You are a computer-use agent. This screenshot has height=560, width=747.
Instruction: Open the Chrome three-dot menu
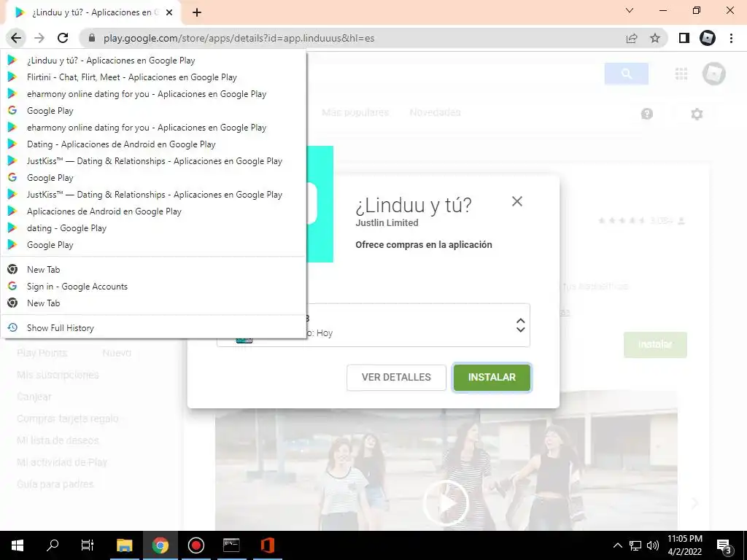coord(731,38)
